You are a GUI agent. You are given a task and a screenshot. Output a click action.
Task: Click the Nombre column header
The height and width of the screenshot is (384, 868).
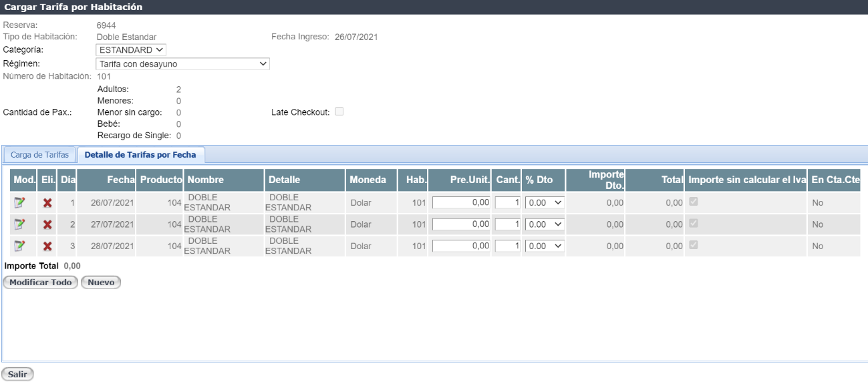pyautogui.click(x=224, y=180)
